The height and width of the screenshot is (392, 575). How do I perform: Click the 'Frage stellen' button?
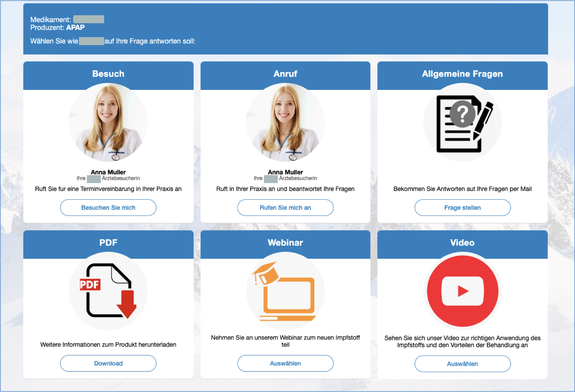[x=462, y=208]
